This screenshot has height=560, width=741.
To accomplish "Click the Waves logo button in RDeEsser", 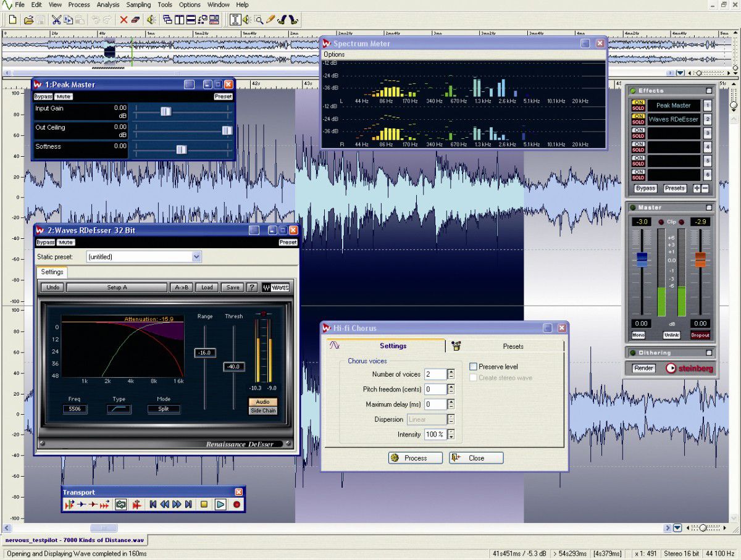I will pyautogui.click(x=275, y=287).
